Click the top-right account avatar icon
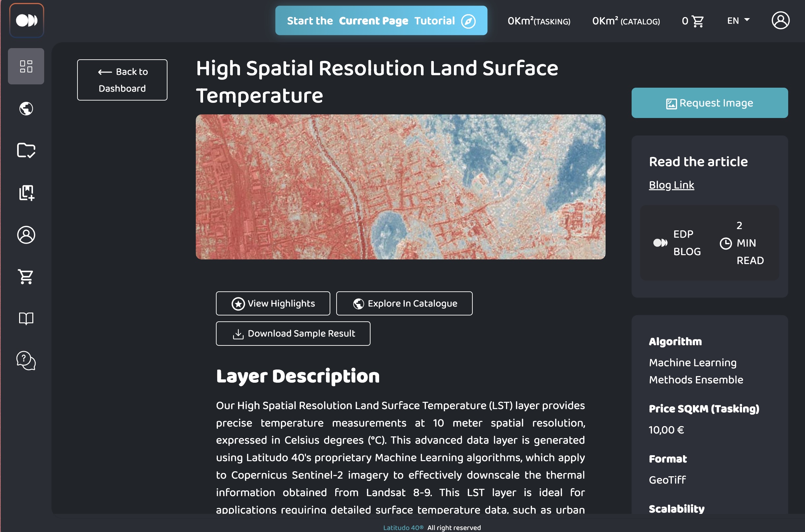This screenshot has height=532, width=805. pyautogui.click(x=780, y=20)
